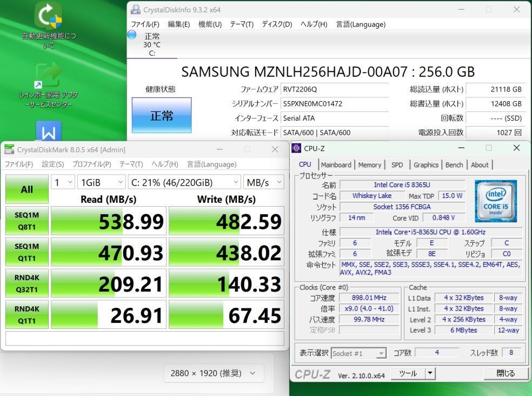Open ディスク(D) menu in CrystalDiskInfo
This screenshot has height=396, width=532.
[x=277, y=24]
